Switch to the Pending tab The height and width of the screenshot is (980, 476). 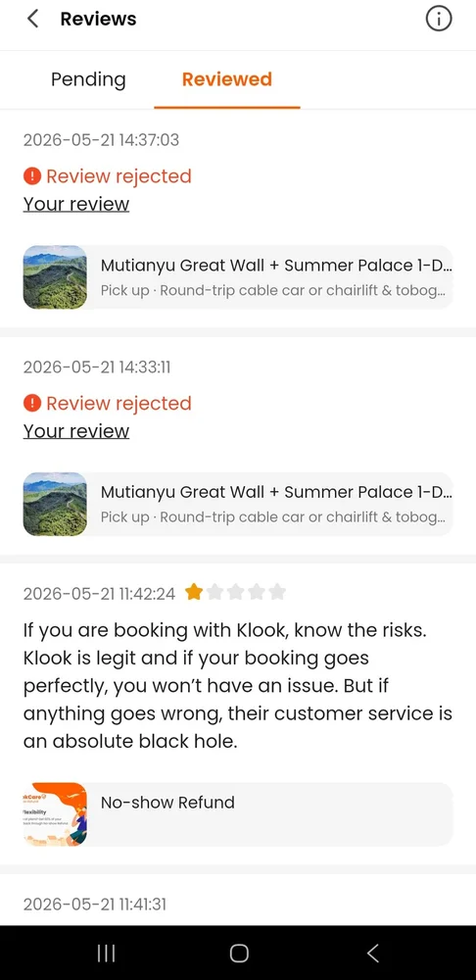pos(88,79)
